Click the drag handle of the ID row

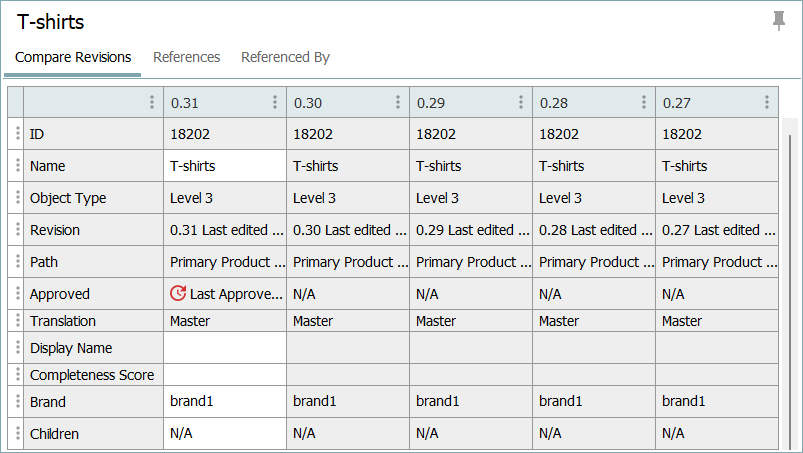[x=16, y=134]
